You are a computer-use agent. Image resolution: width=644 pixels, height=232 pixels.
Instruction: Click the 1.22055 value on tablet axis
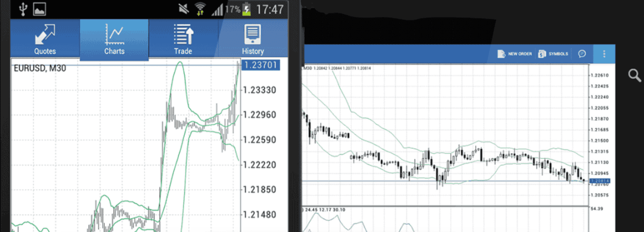tap(600, 108)
